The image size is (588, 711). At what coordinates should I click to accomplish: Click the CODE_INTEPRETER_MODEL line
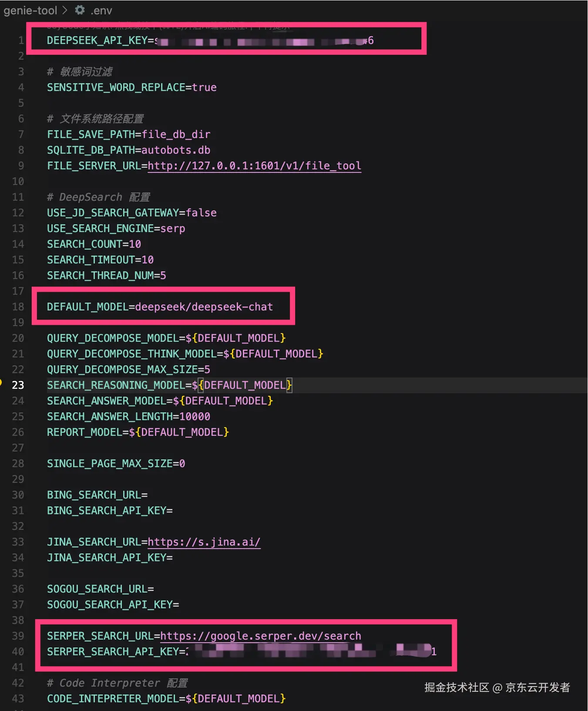pyautogui.click(x=166, y=699)
